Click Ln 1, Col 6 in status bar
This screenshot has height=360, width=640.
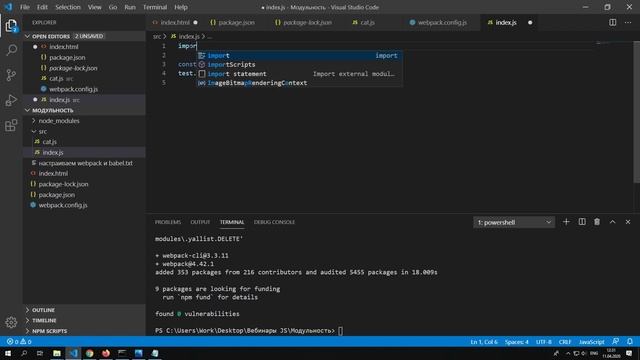coord(484,342)
